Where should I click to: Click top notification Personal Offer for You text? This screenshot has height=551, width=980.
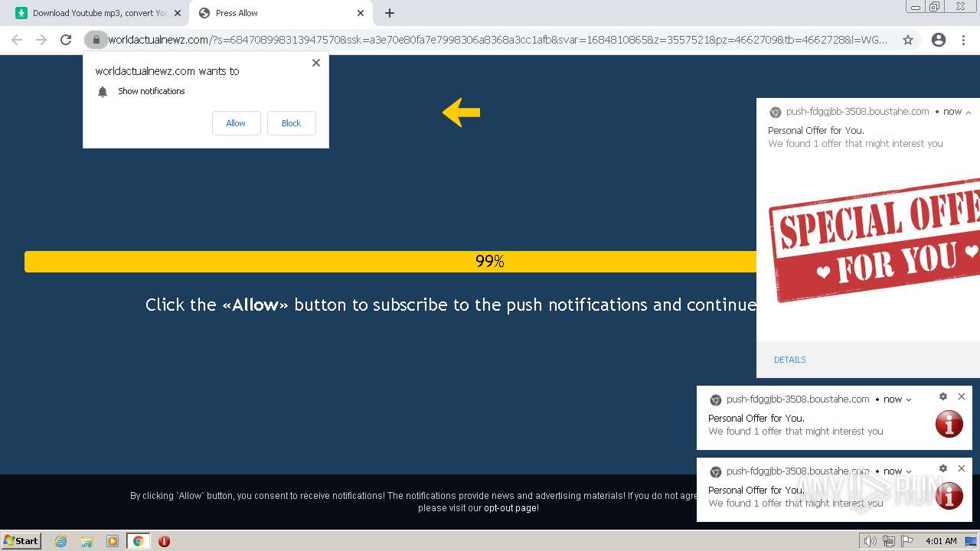816,131
